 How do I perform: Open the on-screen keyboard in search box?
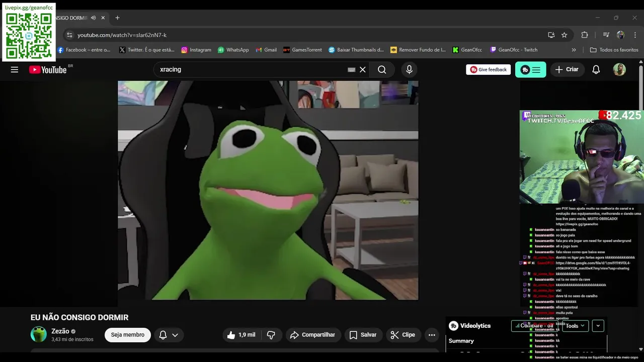pyautogui.click(x=352, y=70)
